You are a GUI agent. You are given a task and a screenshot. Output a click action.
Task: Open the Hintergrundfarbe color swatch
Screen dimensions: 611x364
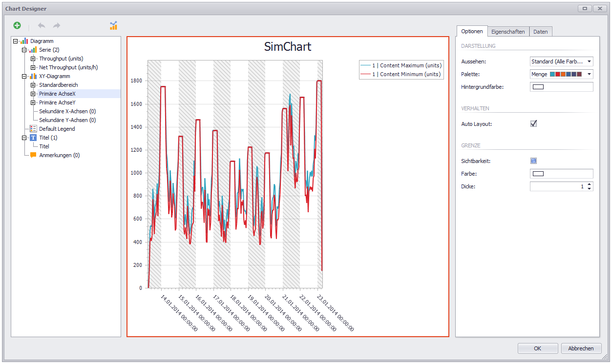(x=561, y=86)
